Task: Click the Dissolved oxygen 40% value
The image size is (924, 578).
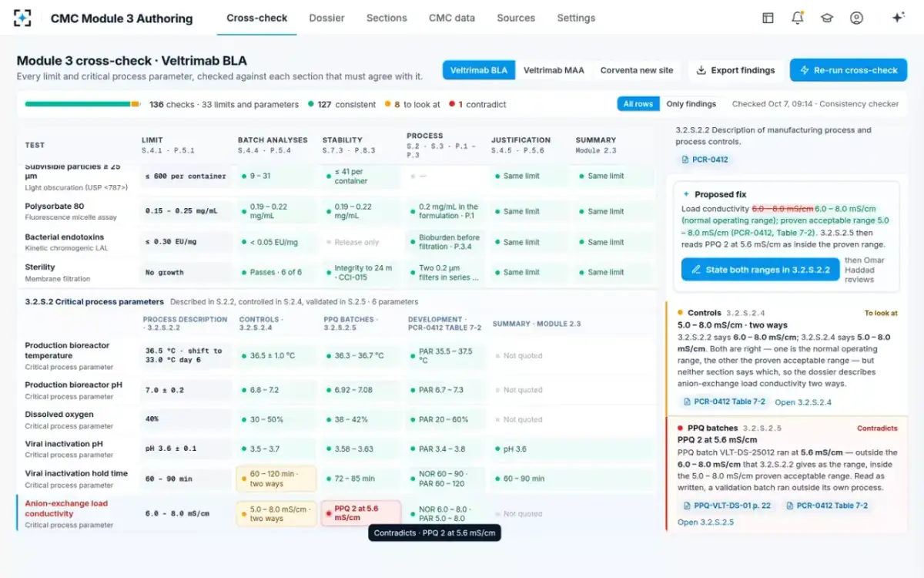Action: coord(186,419)
